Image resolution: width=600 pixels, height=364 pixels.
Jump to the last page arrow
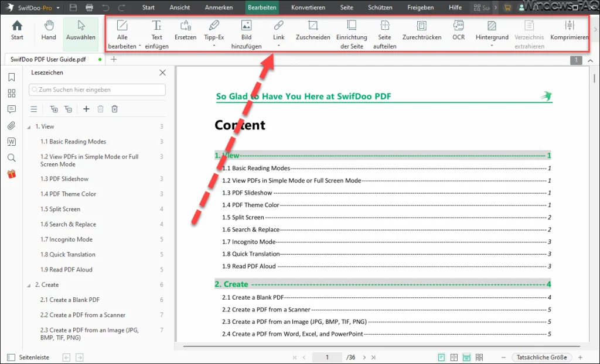(x=373, y=357)
